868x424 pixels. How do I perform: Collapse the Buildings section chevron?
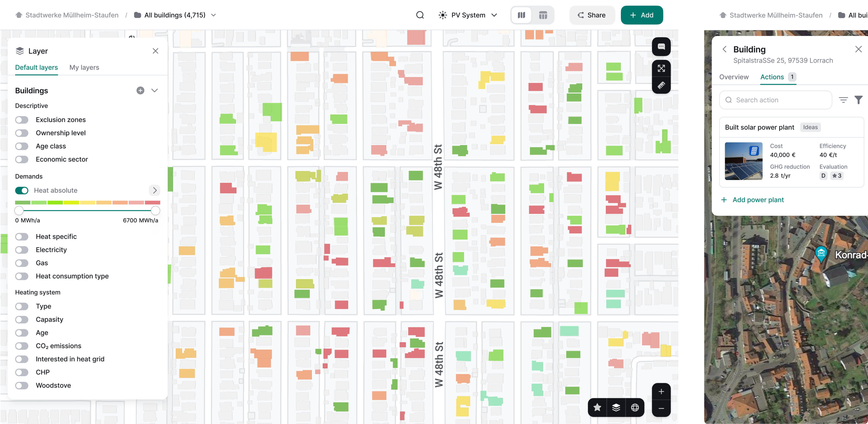click(155, 90)
